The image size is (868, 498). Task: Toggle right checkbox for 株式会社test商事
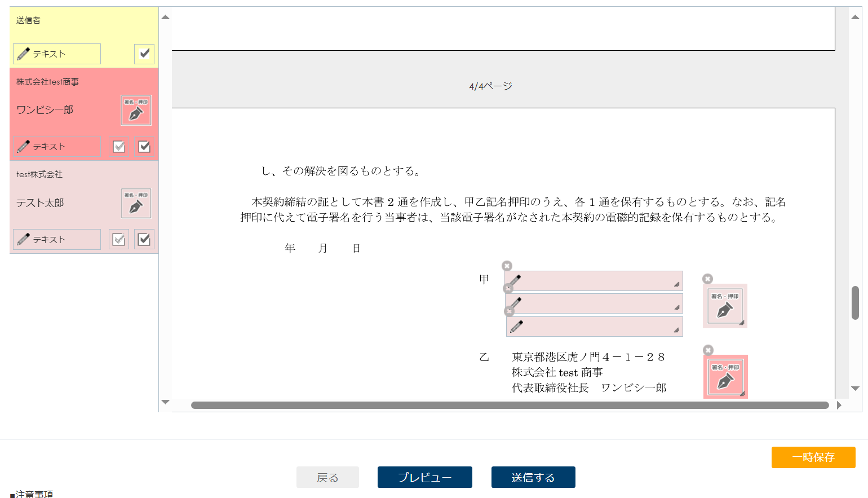pyautogui.click(x=144, y=147)
